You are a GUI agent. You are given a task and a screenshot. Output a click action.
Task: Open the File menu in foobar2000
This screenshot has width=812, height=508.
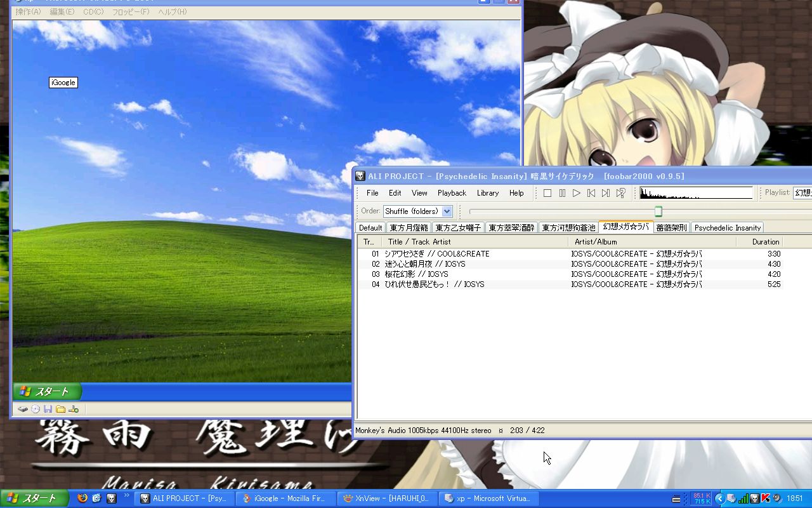(x=372, y=193)
